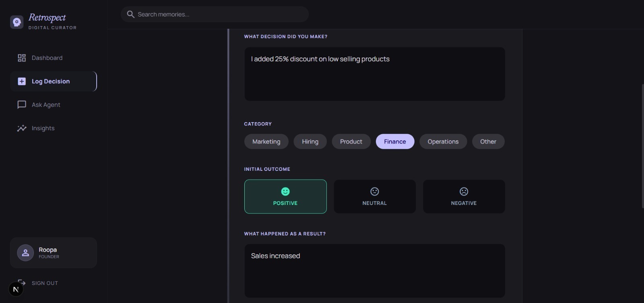Choose the Hiring category chip
Viewport: 644px width, 303px height.
pyautogui.click(x=310, y=141)
